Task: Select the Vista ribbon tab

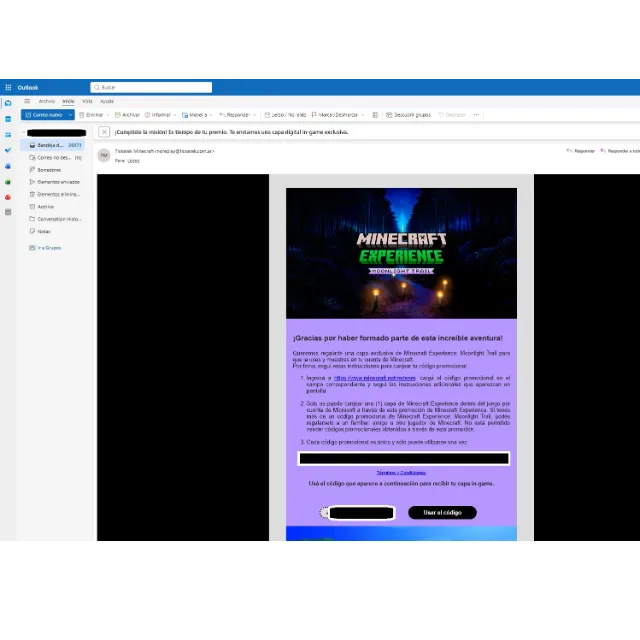Action: tap(87, 101)
